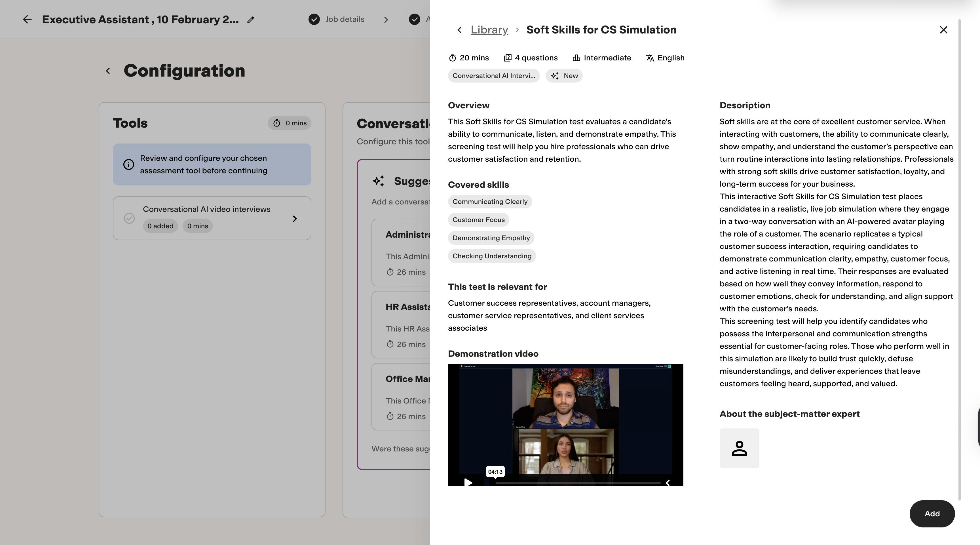Click the Overview heading in the panel
980x545 pixels.
pyautogui.click(x=469, y=105)
